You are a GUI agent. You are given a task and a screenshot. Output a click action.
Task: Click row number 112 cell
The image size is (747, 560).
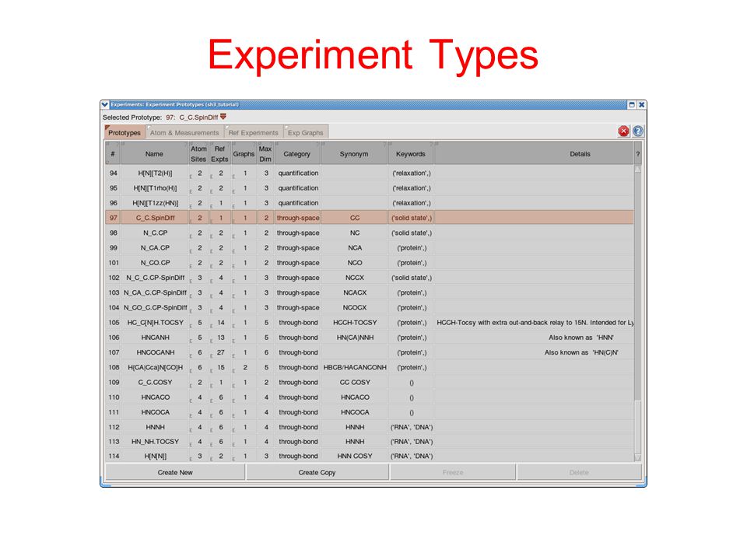(x=114, y=427)
